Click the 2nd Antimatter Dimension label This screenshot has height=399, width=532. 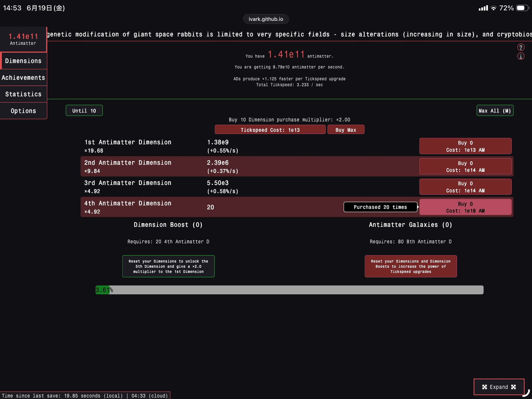(x=128, y=163)
